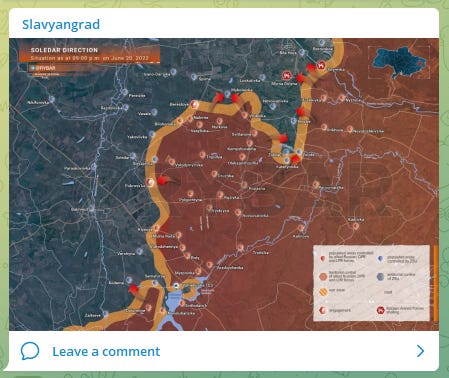Open comments via the right chevron arrow
449x378 pixels.
420,351
